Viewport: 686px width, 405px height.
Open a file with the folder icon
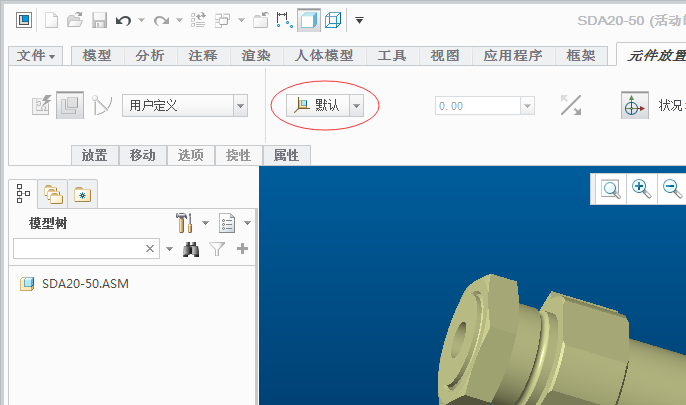pos(75,20)
